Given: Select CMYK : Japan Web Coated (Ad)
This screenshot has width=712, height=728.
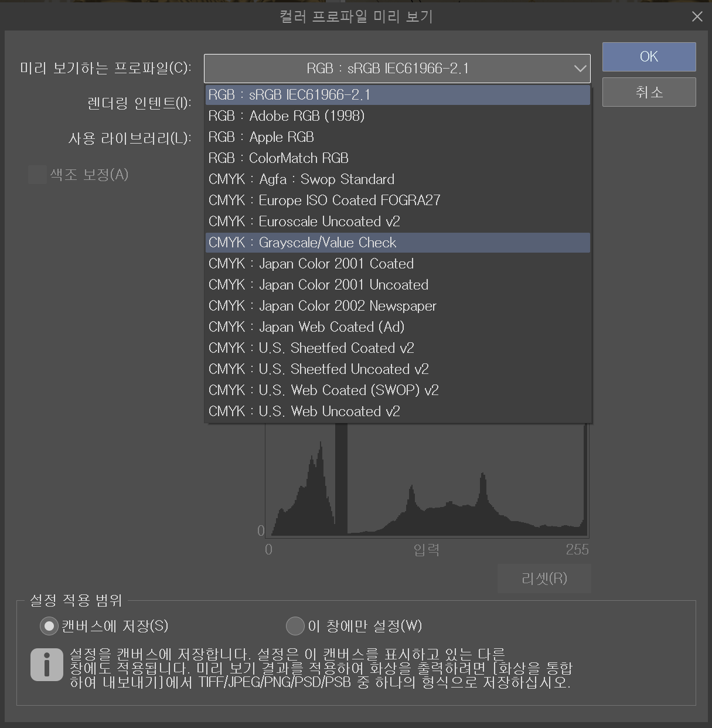Looking at the screenshot, I should (397, 327).
